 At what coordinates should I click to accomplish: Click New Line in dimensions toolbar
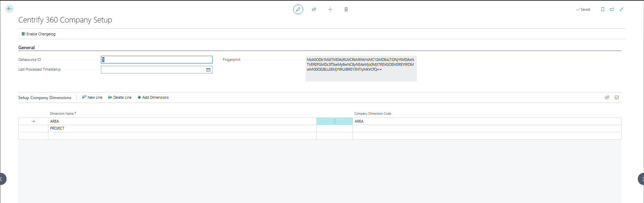click(x=92, y=98)
